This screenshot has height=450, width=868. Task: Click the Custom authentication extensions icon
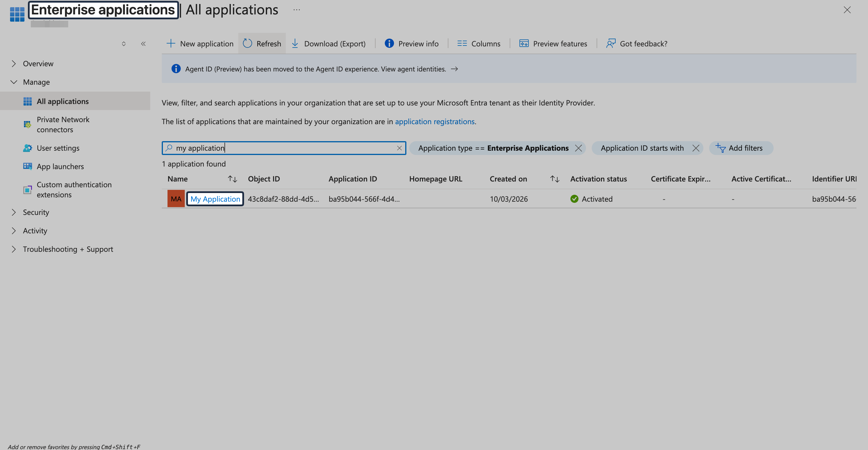click(27, 190)
